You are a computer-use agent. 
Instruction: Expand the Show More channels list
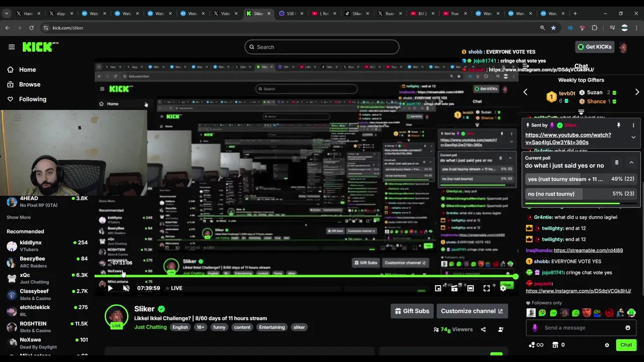click(x=19, y=217)
